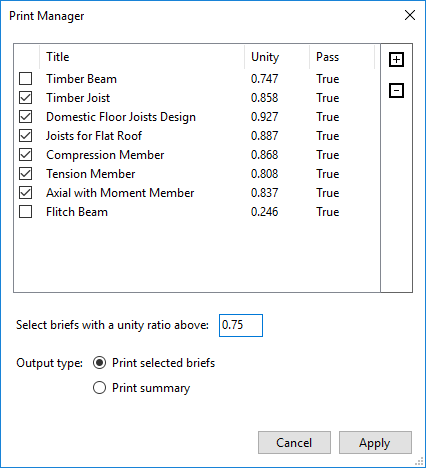Select the Compression Member title
Screen dimensions: 426x468
click(x=105, y=155)
